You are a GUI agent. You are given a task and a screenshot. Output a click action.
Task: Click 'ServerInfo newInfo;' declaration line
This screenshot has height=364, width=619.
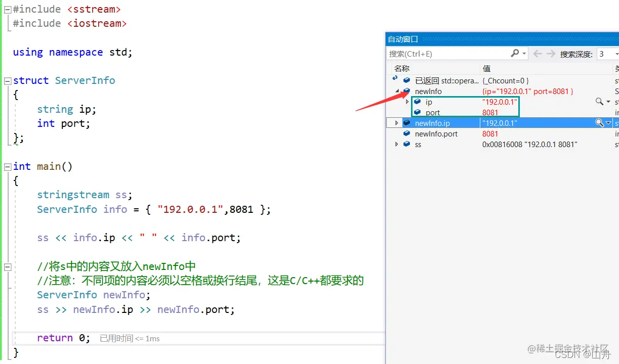click(94, 295)
